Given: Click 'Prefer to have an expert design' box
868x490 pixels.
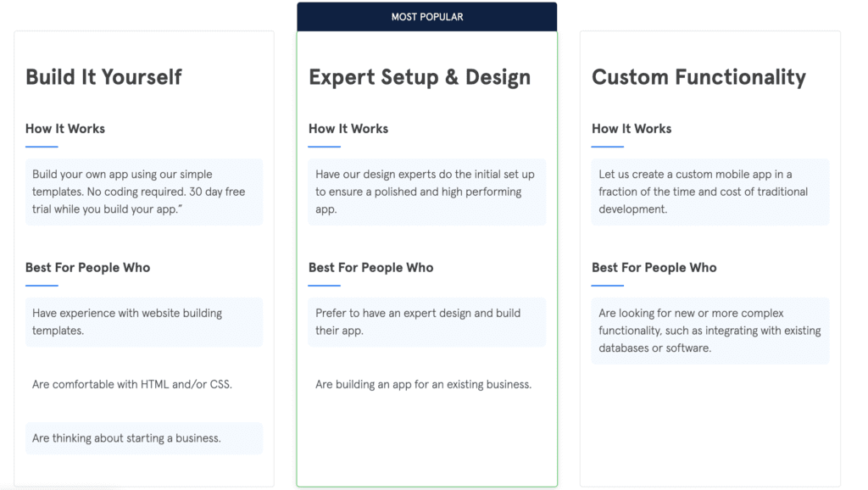Looking at the screenshot, I should pyautogui.click(x=427, y=321).
